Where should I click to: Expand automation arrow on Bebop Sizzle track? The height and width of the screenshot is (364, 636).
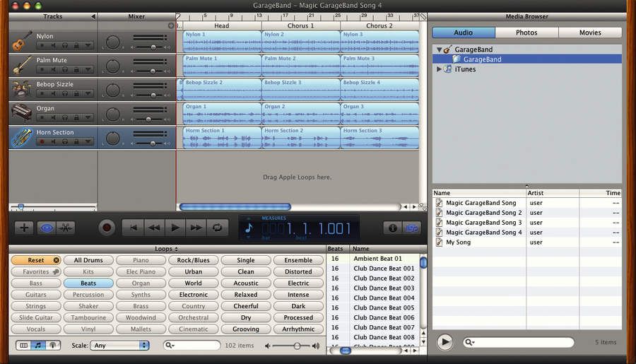tap(88, 94)
